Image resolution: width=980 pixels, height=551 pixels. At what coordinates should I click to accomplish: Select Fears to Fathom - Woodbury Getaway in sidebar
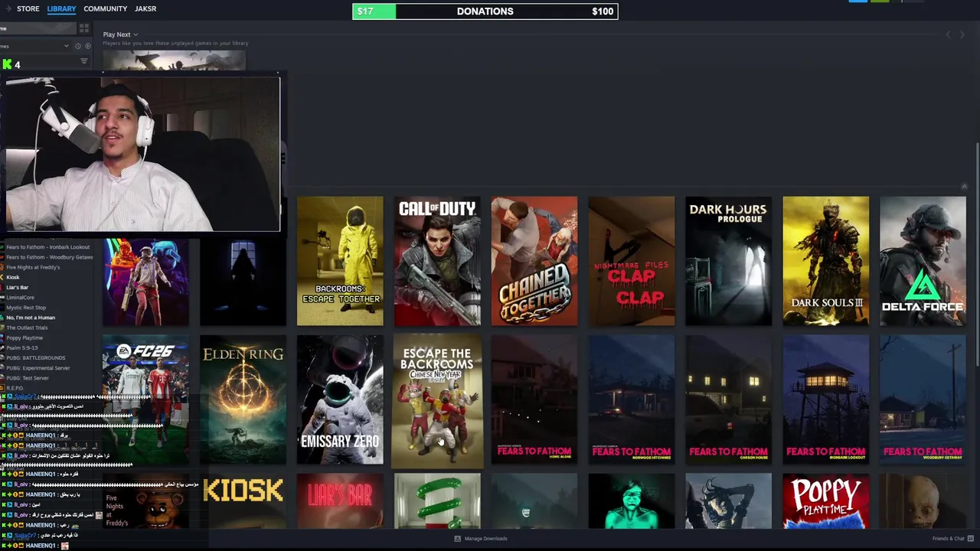[47, 257]
